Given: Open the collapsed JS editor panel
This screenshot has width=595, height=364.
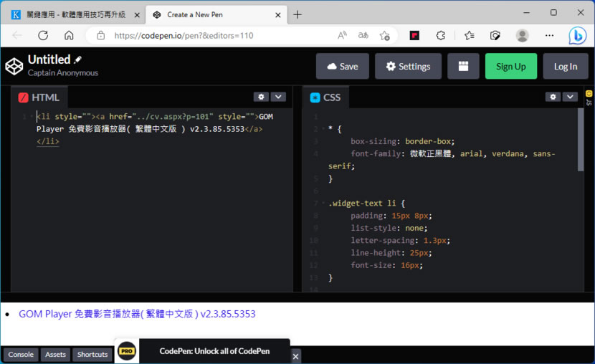Looking at the screenshot, I should coord(589,97).
